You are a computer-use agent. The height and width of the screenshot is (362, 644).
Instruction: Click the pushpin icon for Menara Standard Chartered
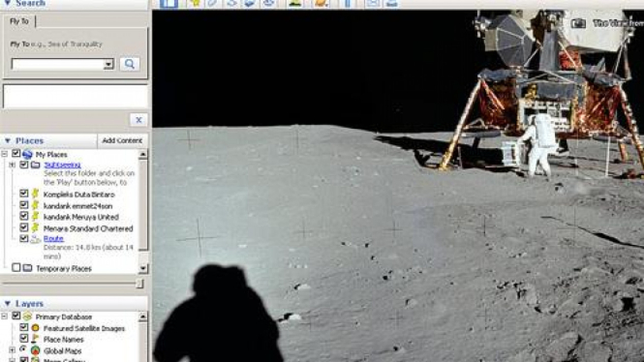tap(35, 227)
